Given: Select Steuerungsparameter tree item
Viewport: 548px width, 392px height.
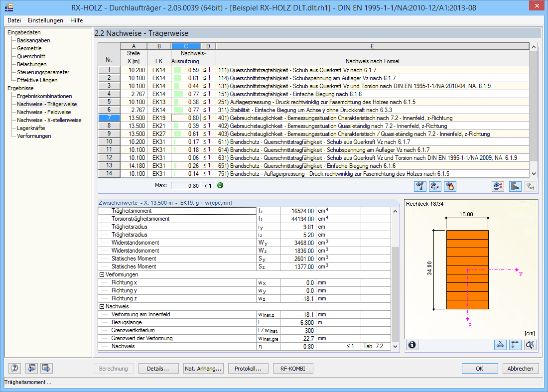Looking at the screenshot, I should point(43,72).
